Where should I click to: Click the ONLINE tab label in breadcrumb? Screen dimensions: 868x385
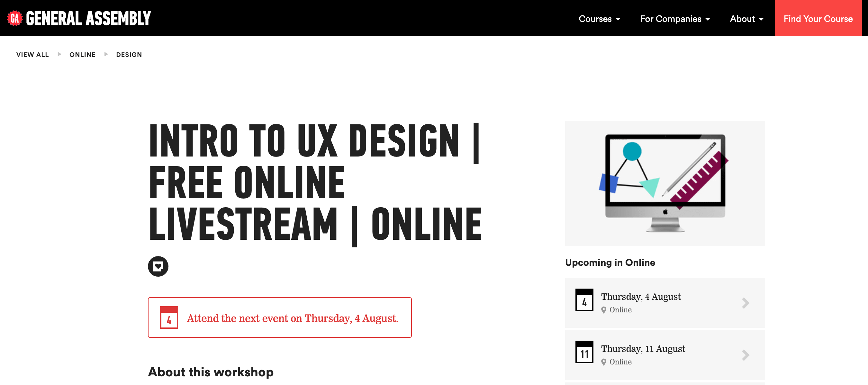pyautogui.click(x=82, y=54)
